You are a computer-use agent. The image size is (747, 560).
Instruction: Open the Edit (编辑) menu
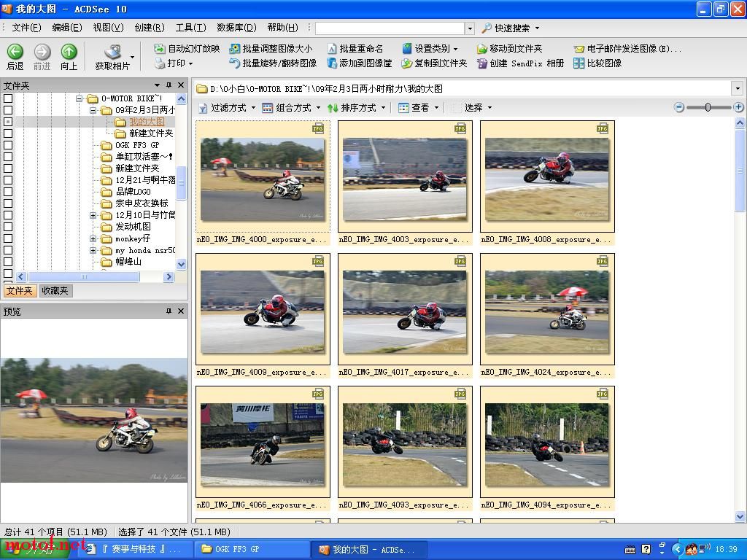[x=66, y=28]
